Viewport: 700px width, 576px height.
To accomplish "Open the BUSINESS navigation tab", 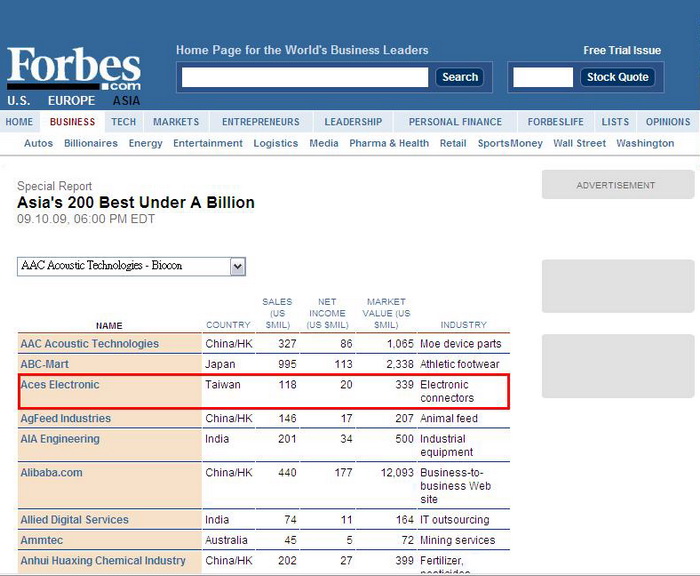I will pyautogui.click(x=73, y=122).
